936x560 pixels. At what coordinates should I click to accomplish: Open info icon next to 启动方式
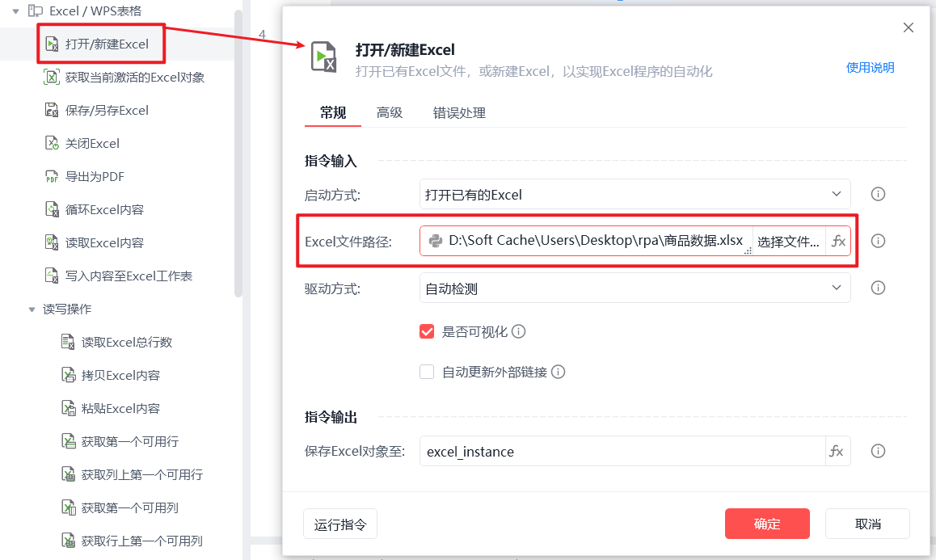pyautogui.click(x=878, y=194)
